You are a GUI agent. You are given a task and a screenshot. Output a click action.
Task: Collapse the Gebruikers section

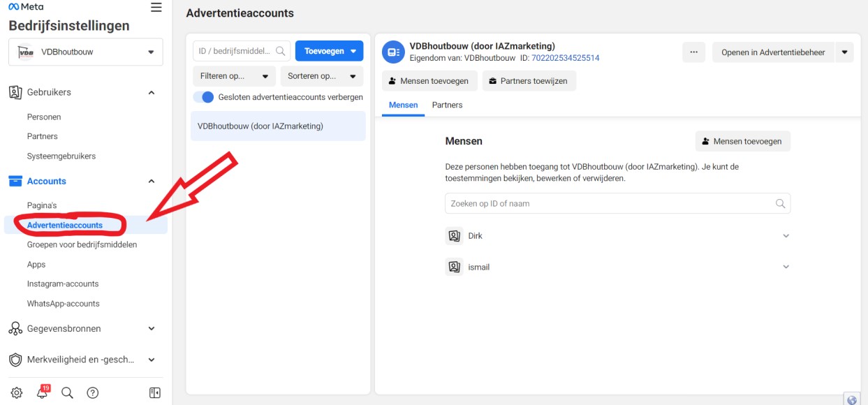pos(152,92)
